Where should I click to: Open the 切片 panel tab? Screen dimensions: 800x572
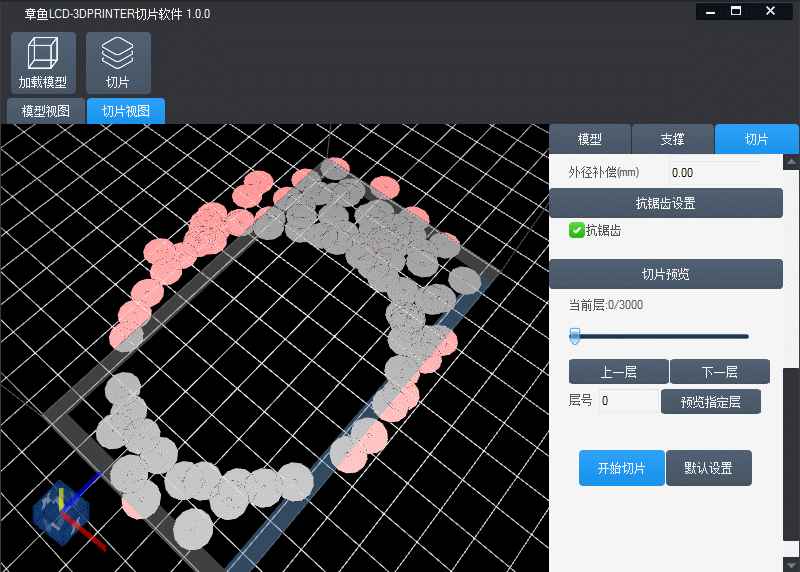coord(756,139)
